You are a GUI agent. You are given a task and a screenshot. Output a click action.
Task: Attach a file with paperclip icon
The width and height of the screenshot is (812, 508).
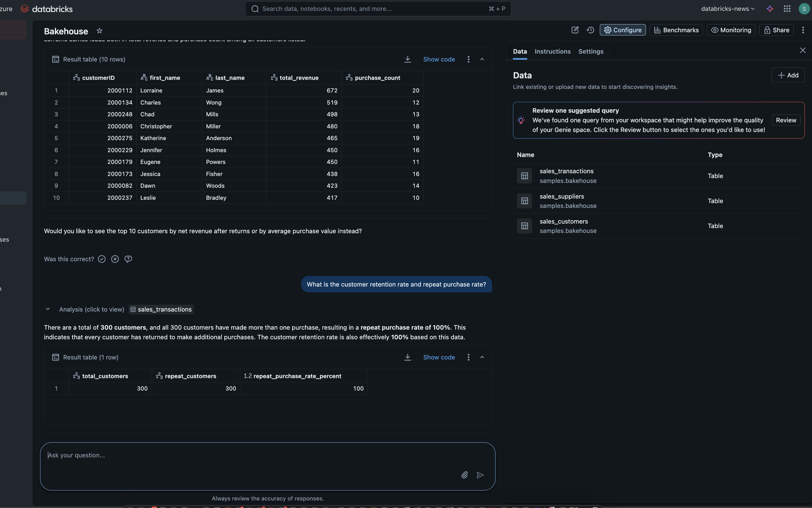pos(464,475)
